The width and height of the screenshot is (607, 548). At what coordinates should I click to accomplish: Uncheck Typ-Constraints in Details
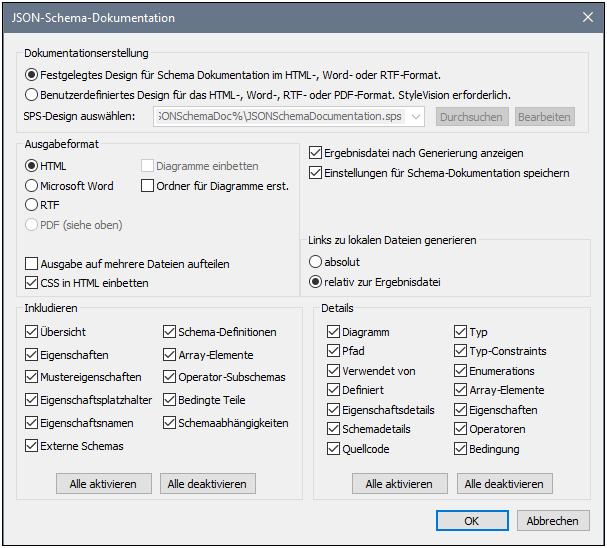pyautogui.click(x=461, y=351)
